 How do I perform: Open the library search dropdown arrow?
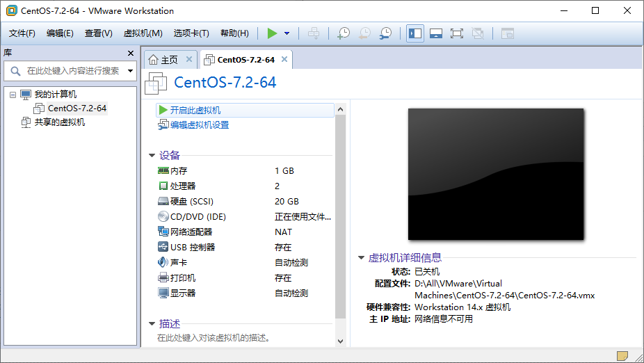coord(130,71)
